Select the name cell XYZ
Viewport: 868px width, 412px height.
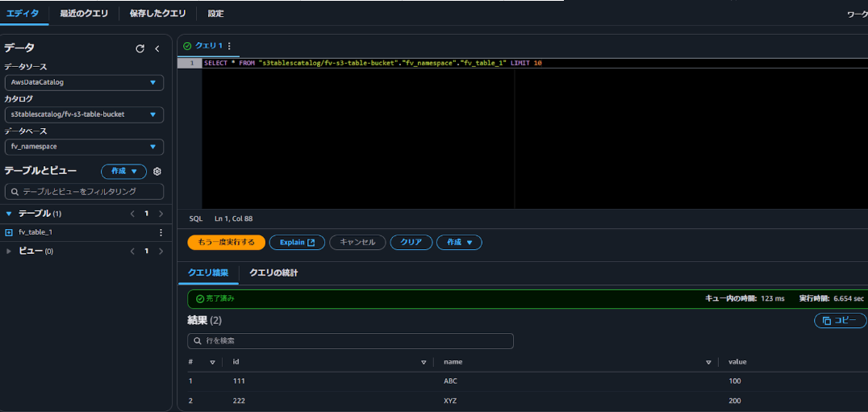point(451,401)
